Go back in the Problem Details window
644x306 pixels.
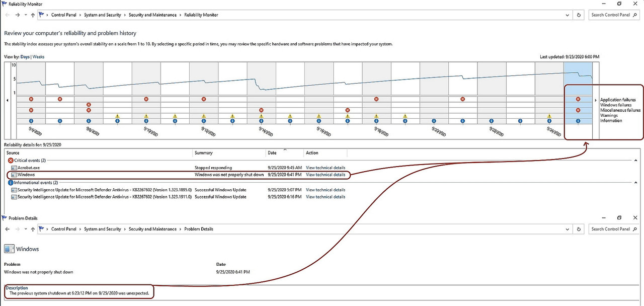7,229
